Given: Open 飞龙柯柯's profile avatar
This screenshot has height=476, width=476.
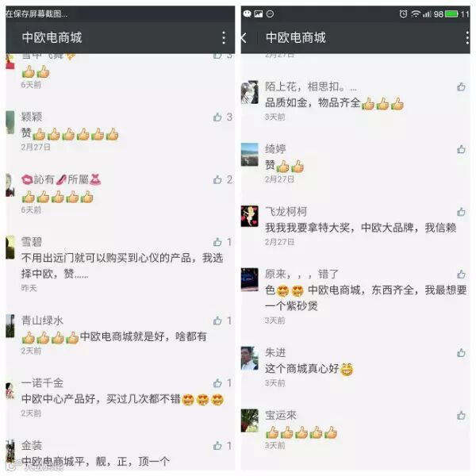Looking at the screenshot, I should (x=250, y=216).
